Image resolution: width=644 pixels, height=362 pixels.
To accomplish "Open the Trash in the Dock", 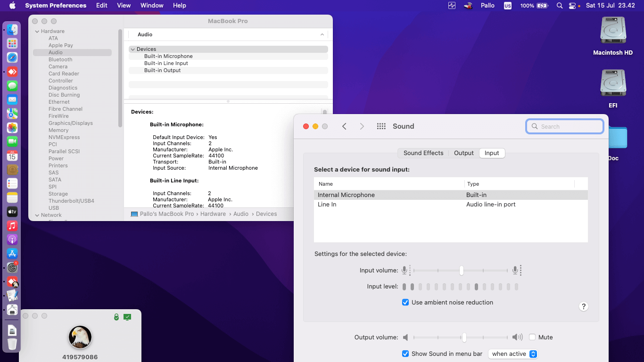I will pos(12,344).
